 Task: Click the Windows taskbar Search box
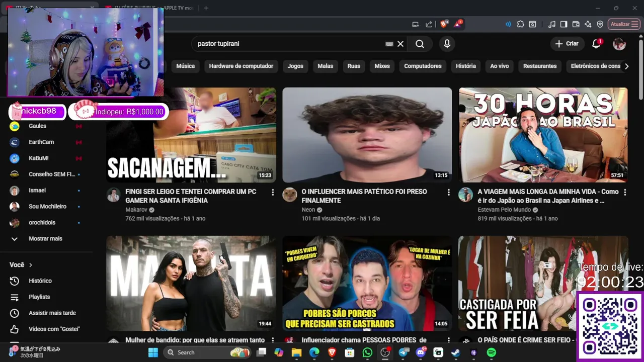click(x=208, y=352)
